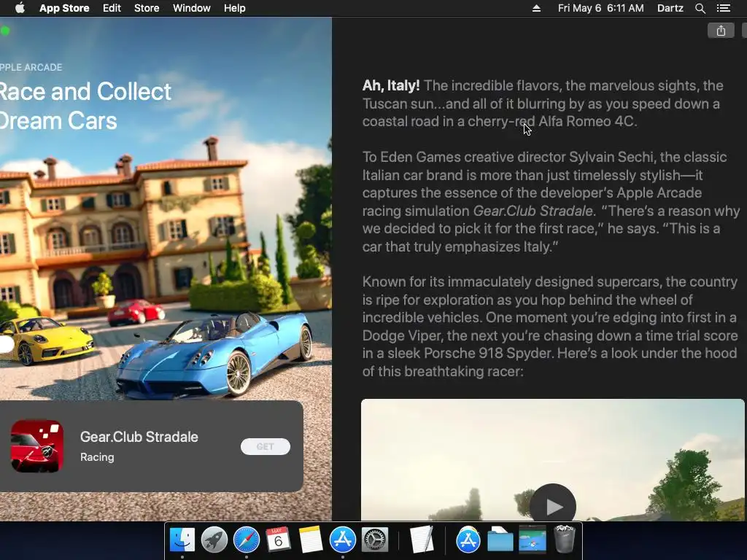
Task: Open the Edit menu
Action: [x=112, y=8]
